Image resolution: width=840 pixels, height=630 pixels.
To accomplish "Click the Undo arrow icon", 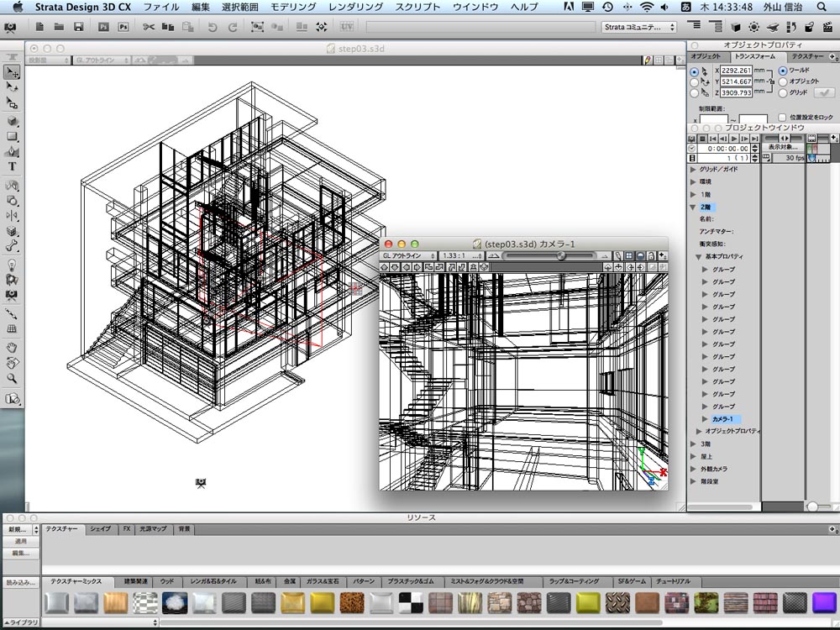I will click(x=213, y=27).
